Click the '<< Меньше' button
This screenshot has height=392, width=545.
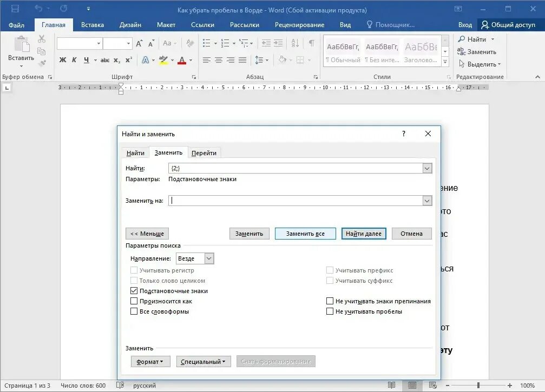[x=147, y=234]
